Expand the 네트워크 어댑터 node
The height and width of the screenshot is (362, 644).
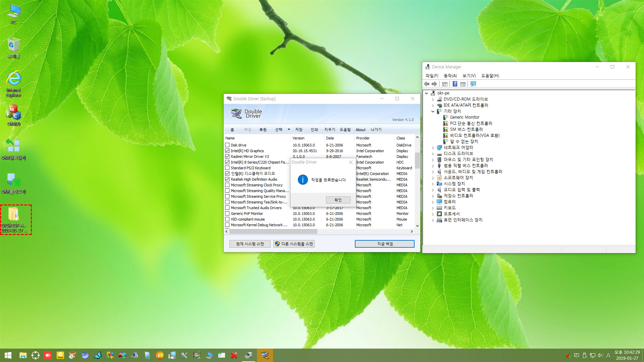pos(433,147)
